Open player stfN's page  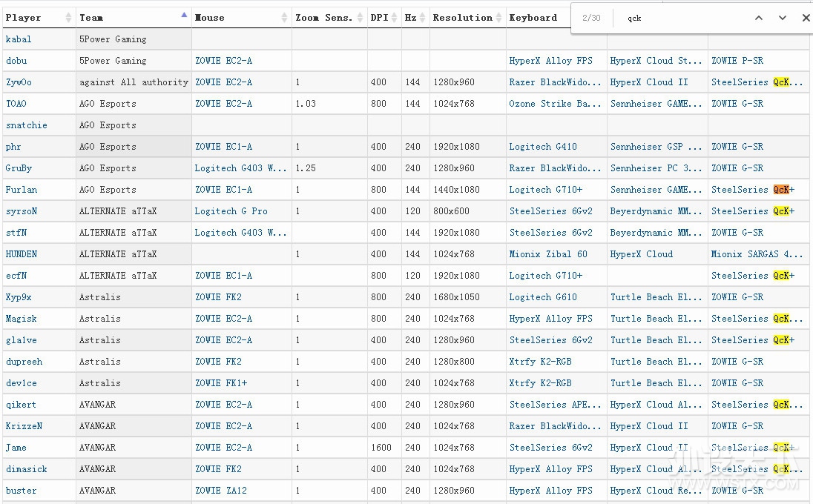[x=16, y=233]
